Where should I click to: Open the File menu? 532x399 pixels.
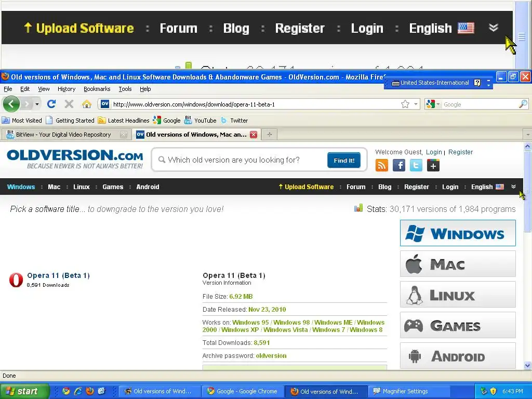(8, 89)
